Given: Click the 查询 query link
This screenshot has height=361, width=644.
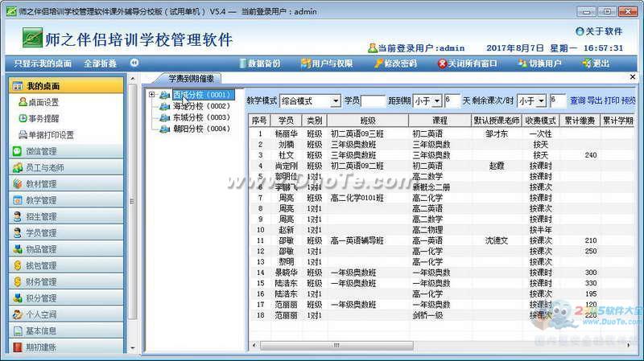Looking at the screenshot, I should [577, 101].
